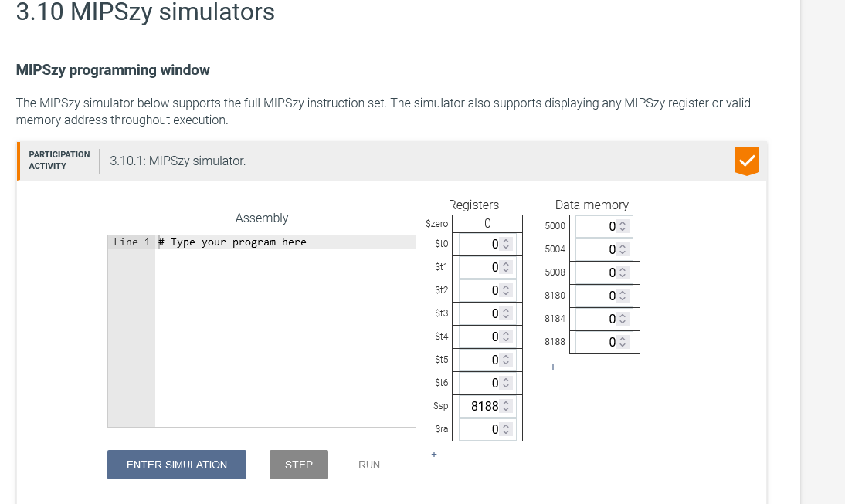Image resolution: width=845 pixels, height=504 pixels.
Task: Select the 3.10.1 MIPSzy simulator title
Action: (177, 160)
